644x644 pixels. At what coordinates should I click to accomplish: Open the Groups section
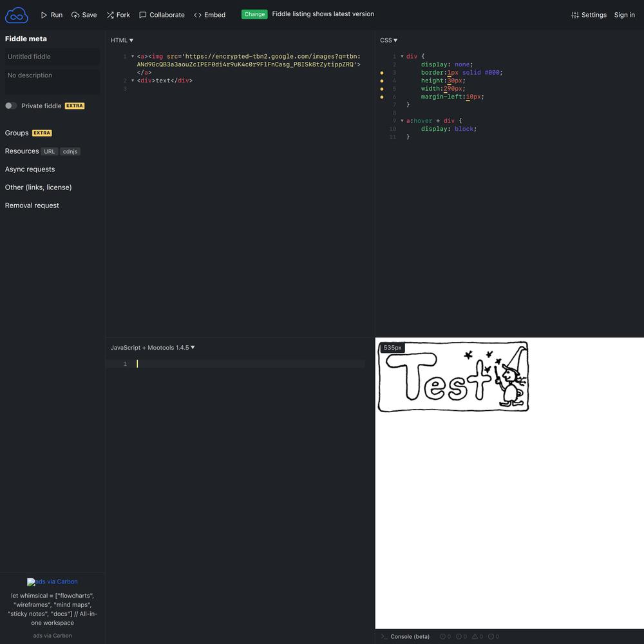pos(17,133)
